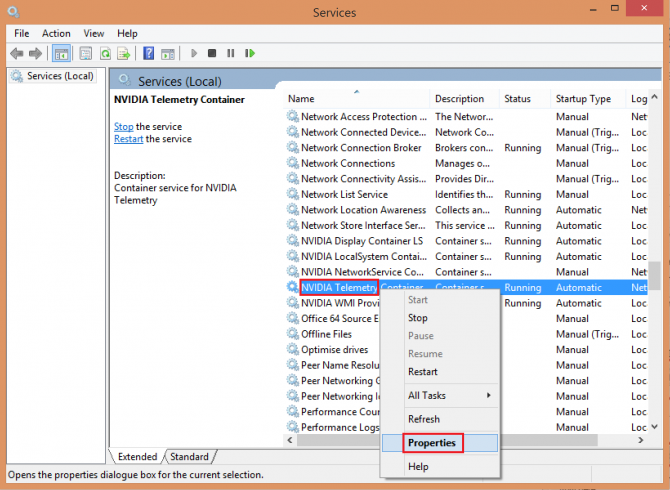This screenshot has width=670, height=490.
Task: Select the Network Connectivity Assis... row
Action: click(x=466, y=179)
